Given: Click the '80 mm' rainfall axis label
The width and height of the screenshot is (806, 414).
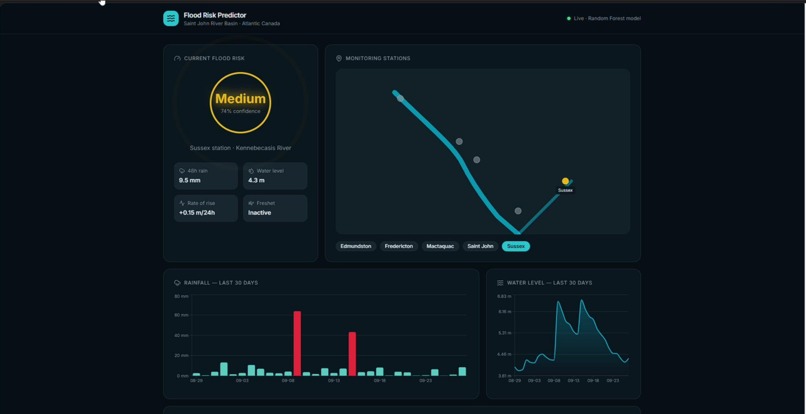Looking at the screenshot, I should tap(182, 297).
